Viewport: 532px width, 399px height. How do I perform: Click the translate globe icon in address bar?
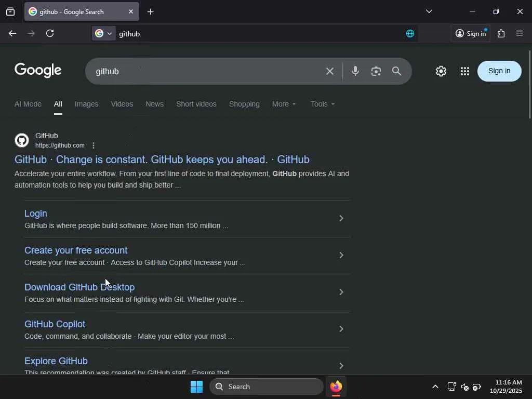coord(410,33)
